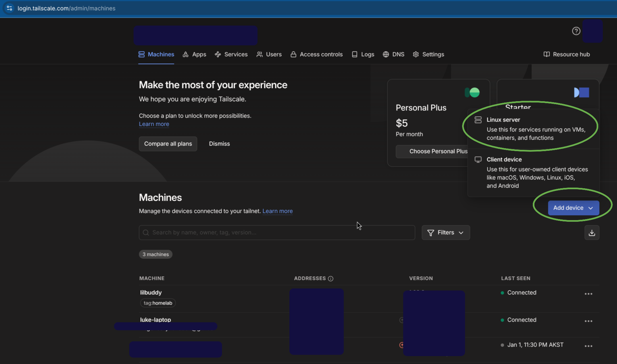The image size is (617, 364).
Task: Dismiss the plan promotion banner
Action: point(219,144)
